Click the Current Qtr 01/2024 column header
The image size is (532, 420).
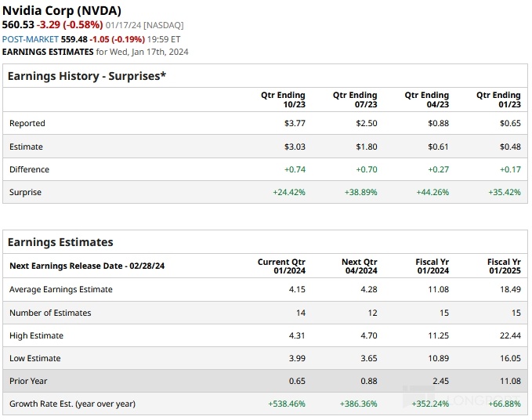tap(281, 266)
